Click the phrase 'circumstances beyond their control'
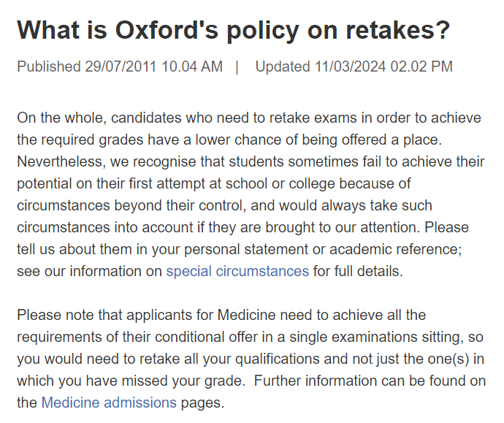The width and height of the screenshot is (504, 423). 131,205
